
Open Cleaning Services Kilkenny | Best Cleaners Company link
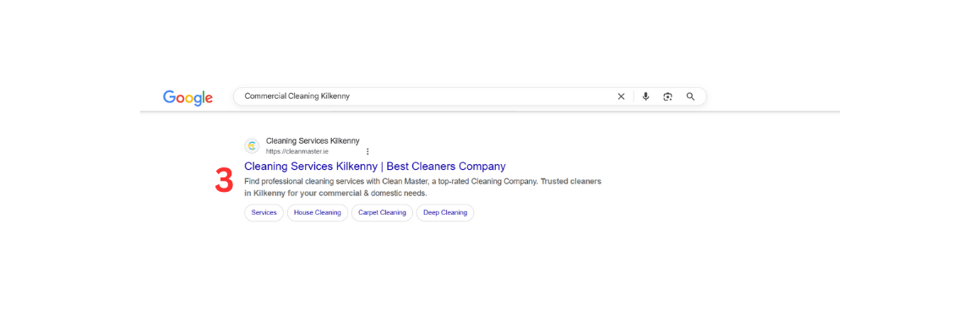tap(375, 167)
